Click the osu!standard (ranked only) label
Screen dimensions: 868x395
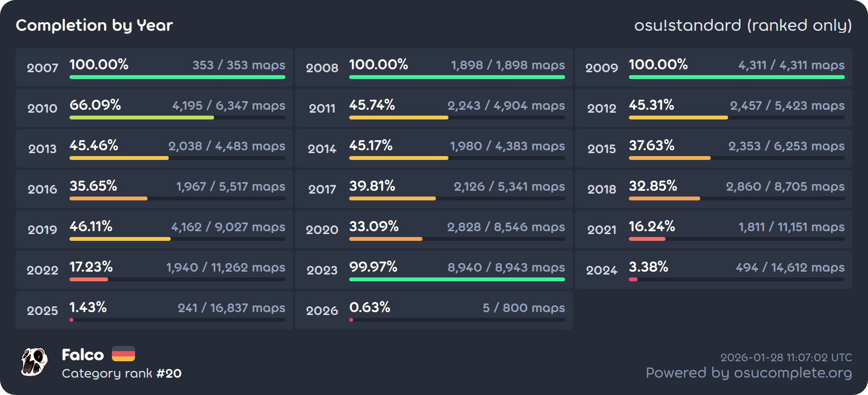[743, 25]
